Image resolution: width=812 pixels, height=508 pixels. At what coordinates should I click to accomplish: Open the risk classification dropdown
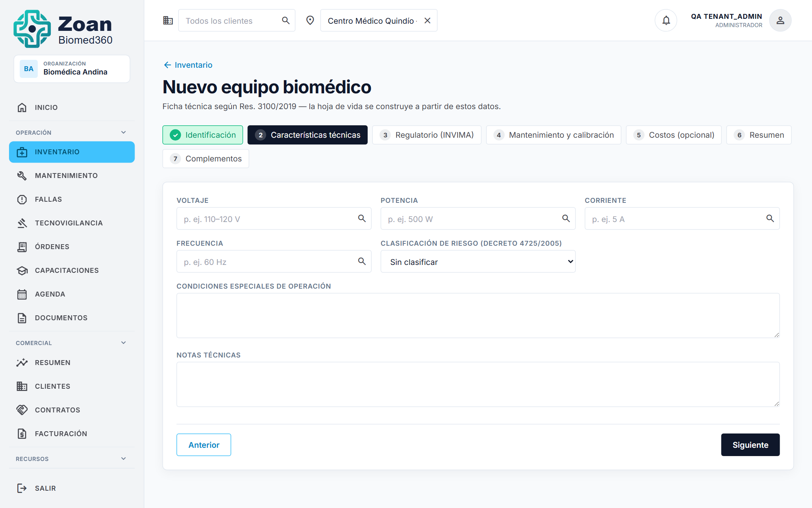(478, 262)
